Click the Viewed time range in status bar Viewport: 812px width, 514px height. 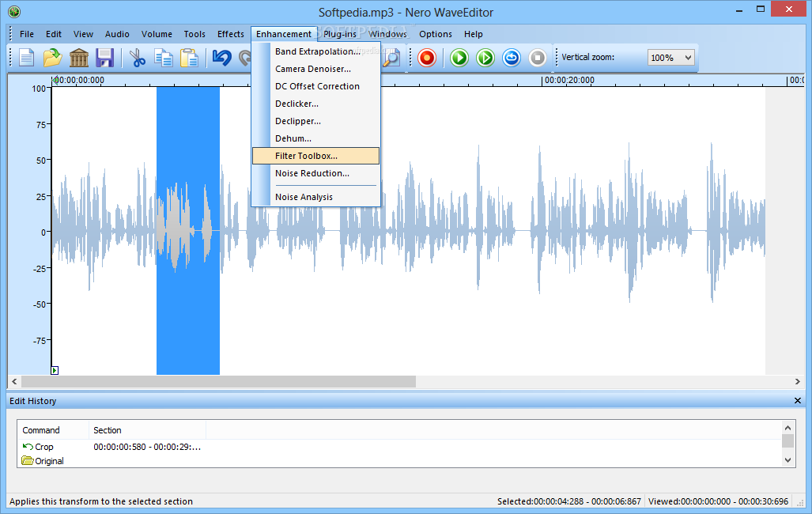[718, 501]
